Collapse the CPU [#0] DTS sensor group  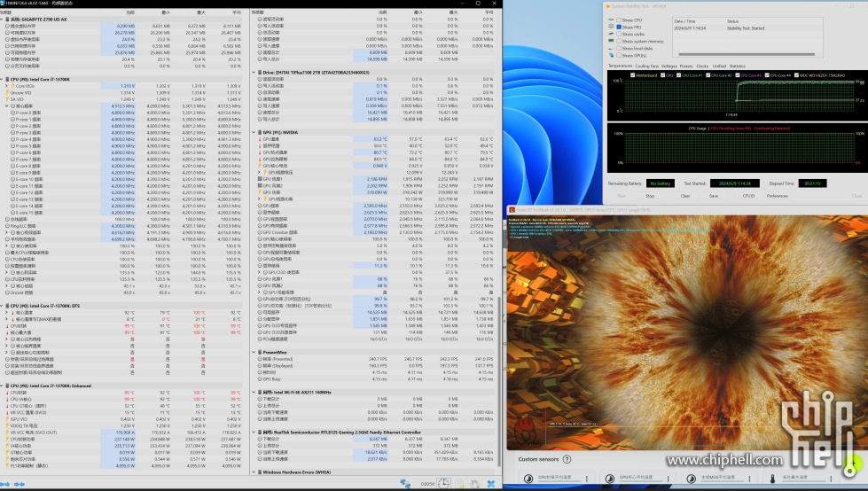pyautogui.click(x=2, y=306)
